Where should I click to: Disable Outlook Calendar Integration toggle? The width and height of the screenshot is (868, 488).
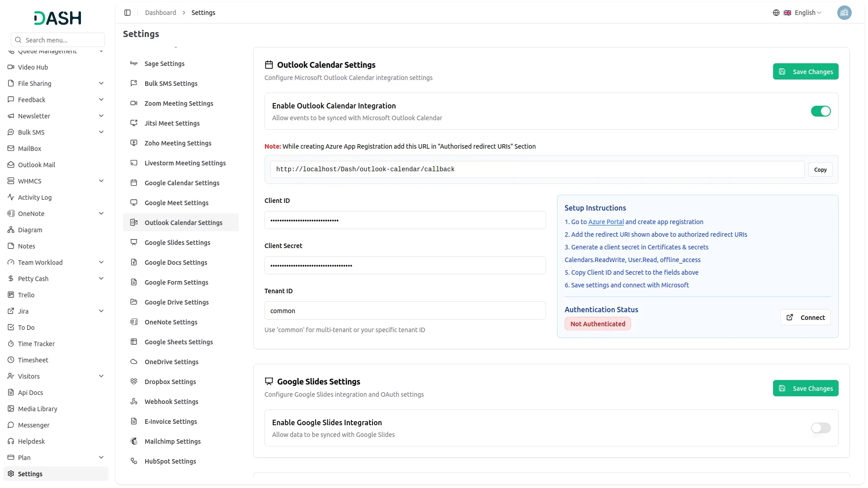[x=821, y=111]
